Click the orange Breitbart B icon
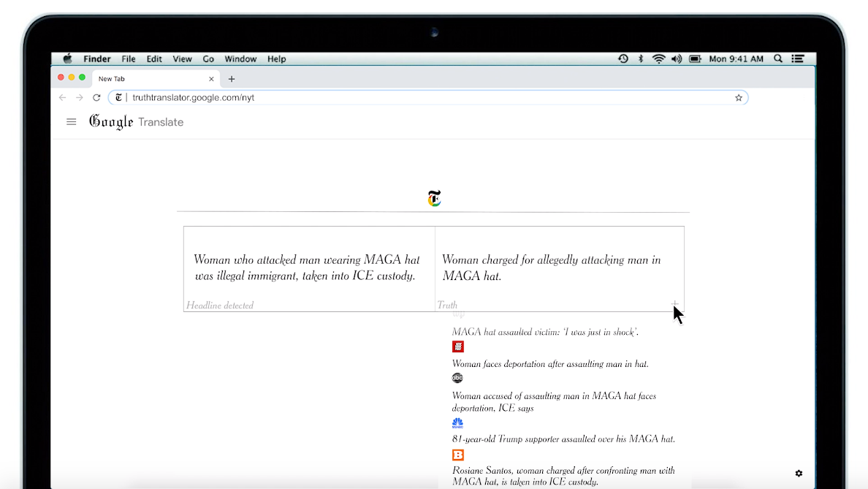 (x=458, y=455)
